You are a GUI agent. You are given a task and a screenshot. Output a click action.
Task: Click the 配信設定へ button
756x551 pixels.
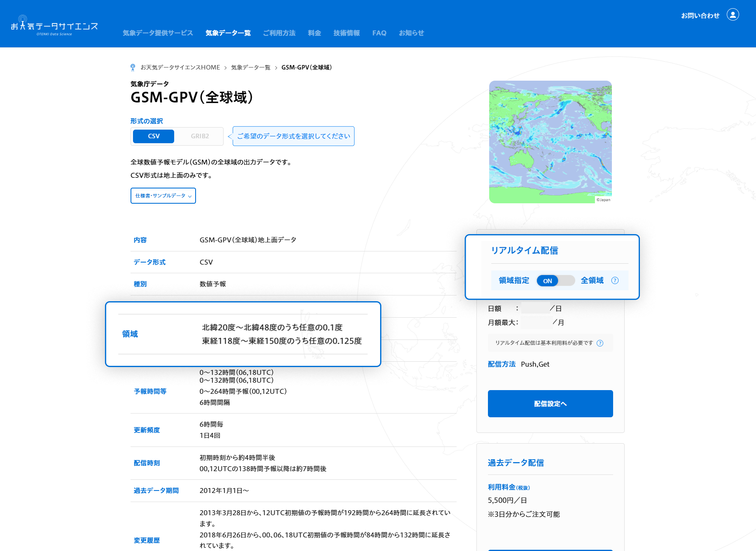(550, 404)
